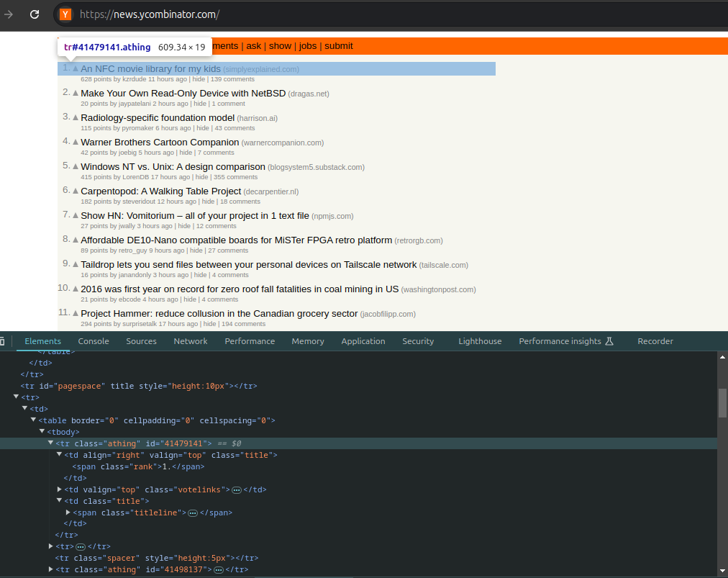
Task: Open the Recorder tab
Action: coord(655,341)
